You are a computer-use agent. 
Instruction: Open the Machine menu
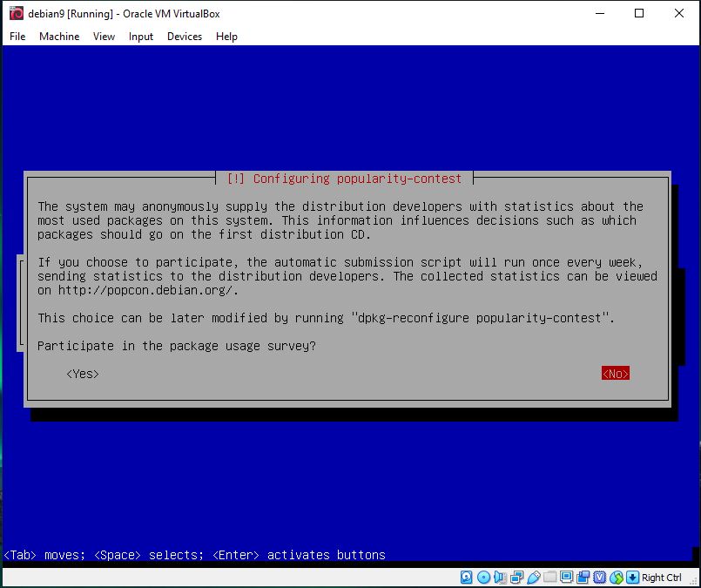tap(59, 37)
